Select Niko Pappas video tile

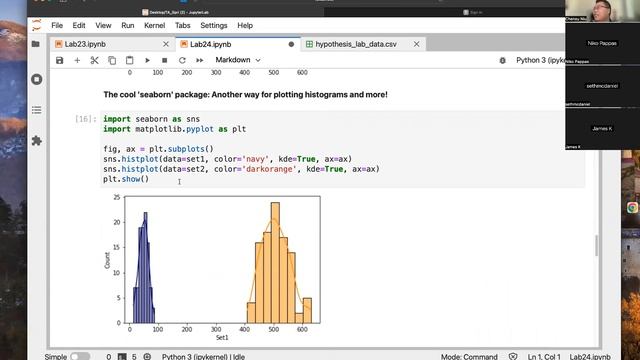602,43
